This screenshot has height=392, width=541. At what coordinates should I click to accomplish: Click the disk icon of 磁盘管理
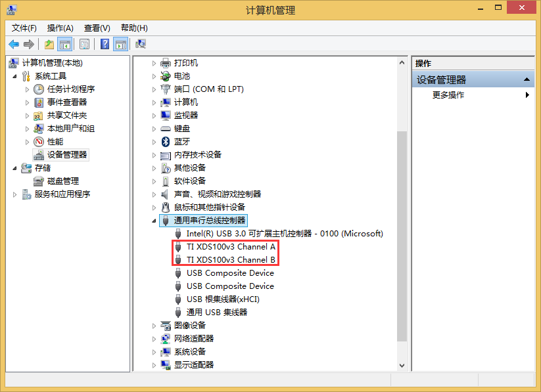click(38, 181)
